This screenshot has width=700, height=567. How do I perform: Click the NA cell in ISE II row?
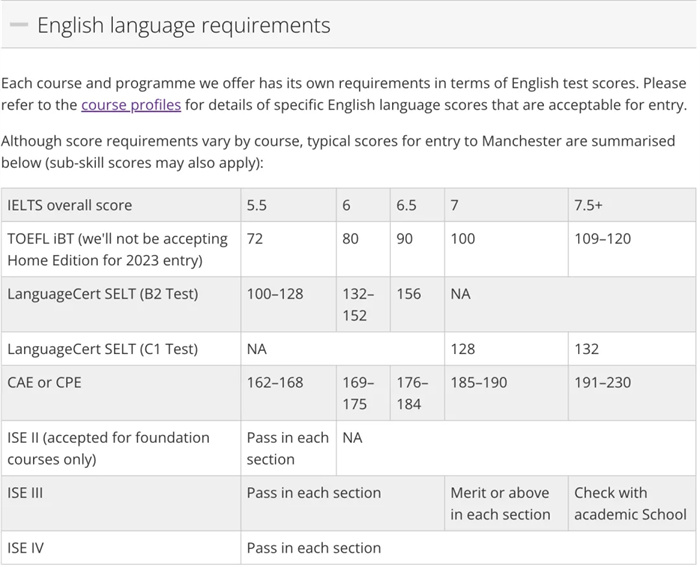click(516, 448)
